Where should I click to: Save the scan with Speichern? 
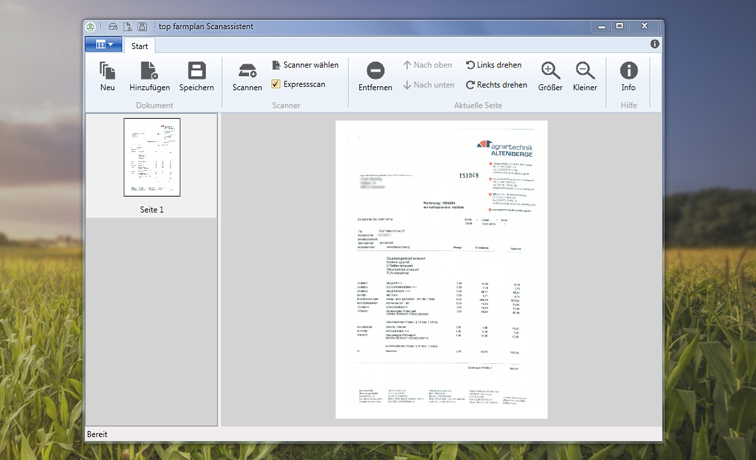[196, 75]
